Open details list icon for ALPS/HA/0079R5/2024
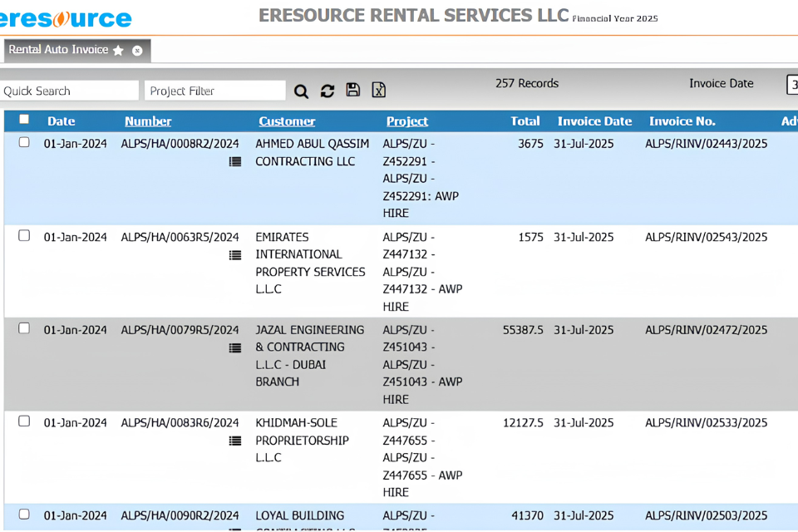Image resolution: width=798 pixels, height=532 pixels. [x=235, y=347]
